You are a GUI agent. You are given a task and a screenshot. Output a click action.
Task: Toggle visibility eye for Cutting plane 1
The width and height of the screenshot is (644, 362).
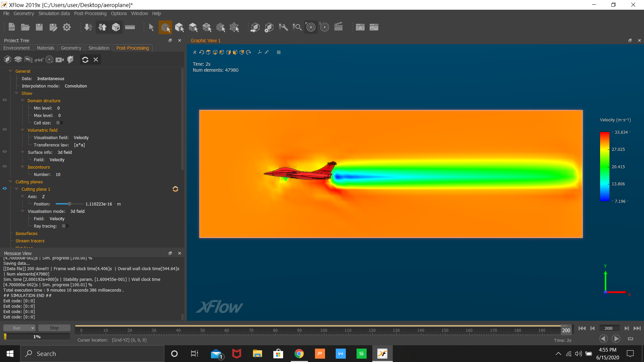click(x=5, y=188)
